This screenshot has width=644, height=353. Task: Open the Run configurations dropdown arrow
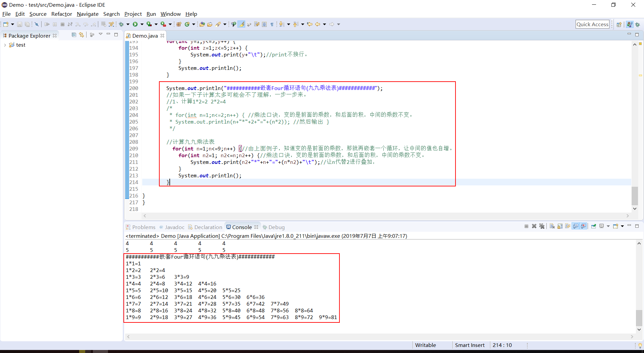142,24
